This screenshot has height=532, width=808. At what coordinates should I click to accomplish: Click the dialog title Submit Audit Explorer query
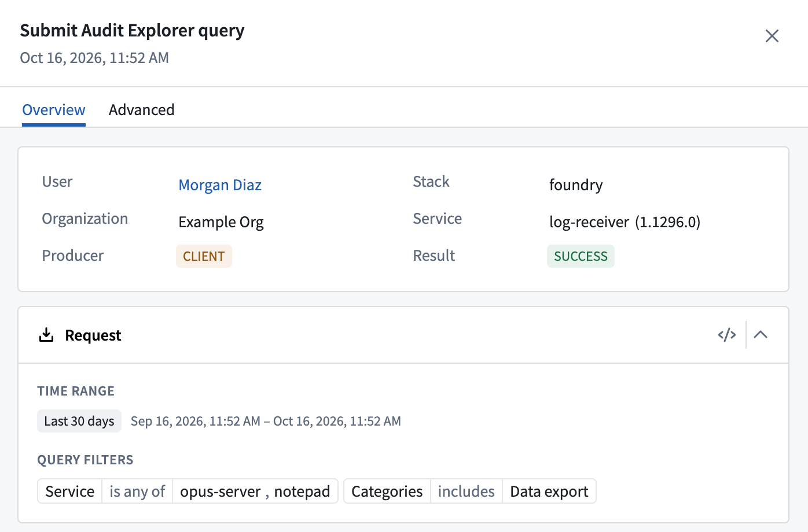(x=132, y=30)
